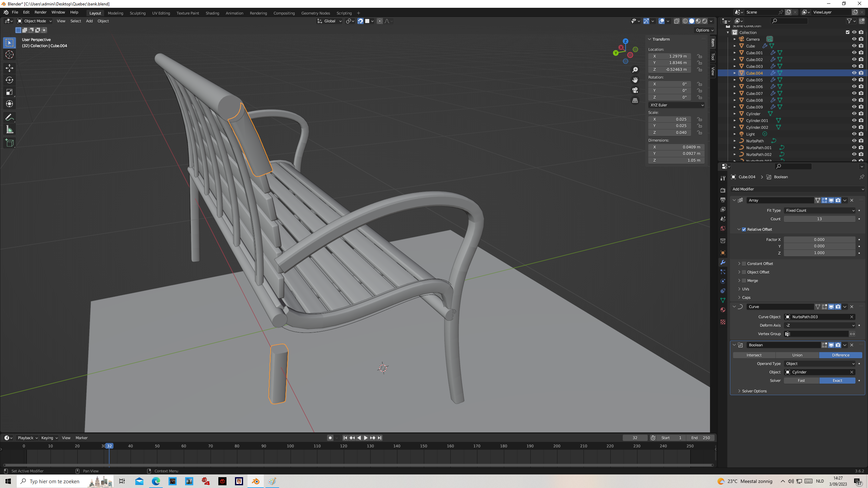The image size is (868, 488).
Task: Enable Object Offset checkbox
Action: [x=744, y=272]
